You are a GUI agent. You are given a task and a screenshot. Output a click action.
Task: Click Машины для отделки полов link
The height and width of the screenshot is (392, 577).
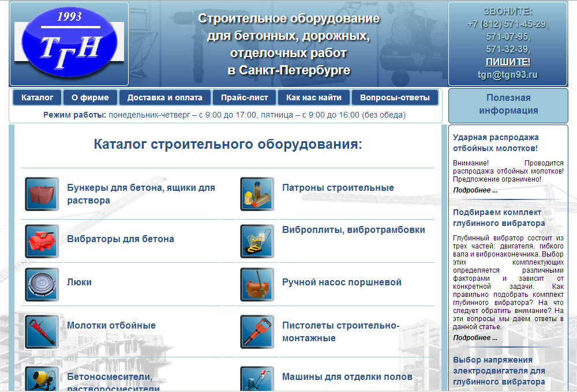point(347,376)
